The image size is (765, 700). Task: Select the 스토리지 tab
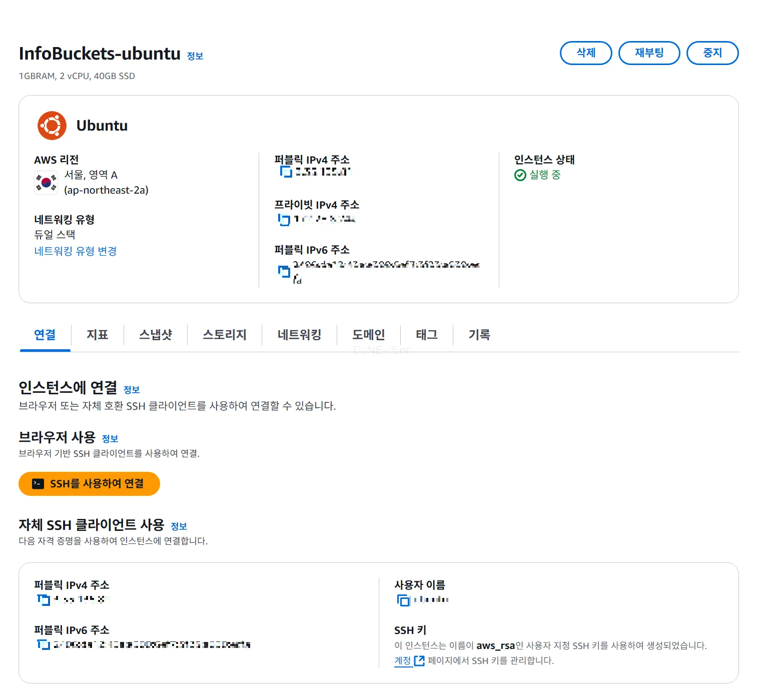224,335
